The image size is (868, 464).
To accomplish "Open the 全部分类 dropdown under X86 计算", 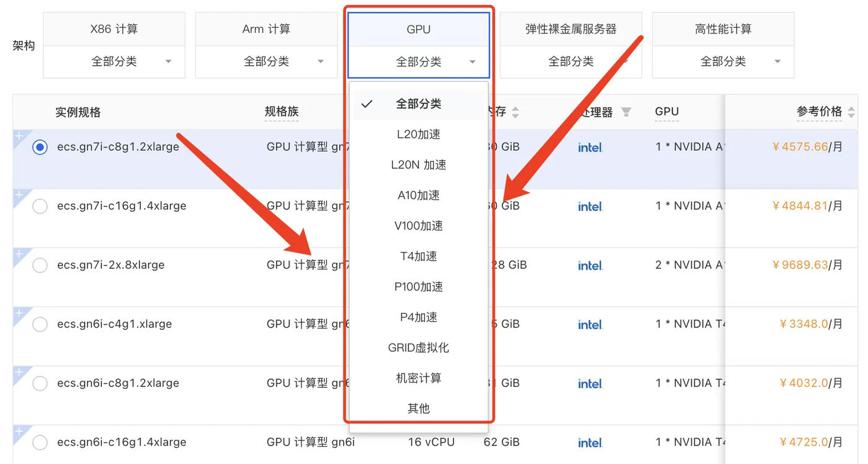I will pos(114,62).
